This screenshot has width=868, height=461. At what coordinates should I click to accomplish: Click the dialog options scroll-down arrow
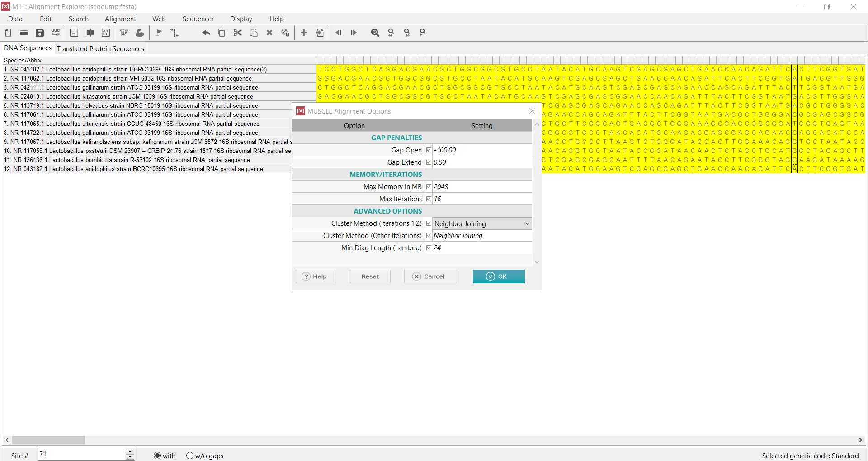pos(537,262)
